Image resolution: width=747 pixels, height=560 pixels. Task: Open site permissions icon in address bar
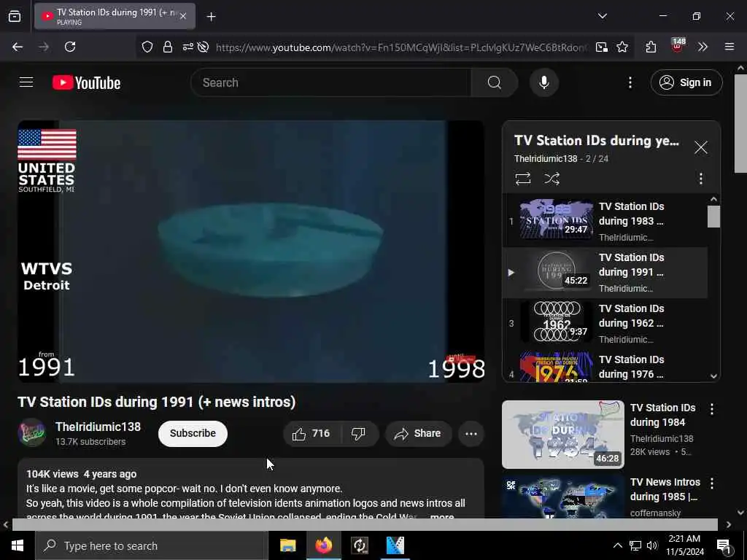click(x=187, y=47)
